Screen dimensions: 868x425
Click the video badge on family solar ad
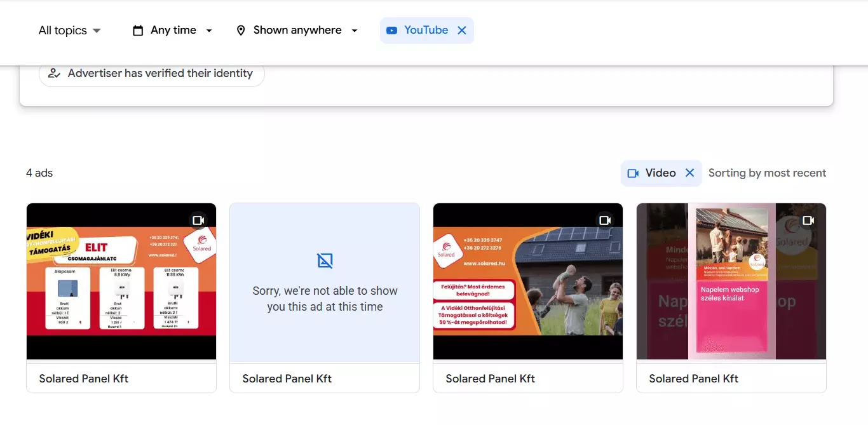pyautogui.click(x=605, y=220)
